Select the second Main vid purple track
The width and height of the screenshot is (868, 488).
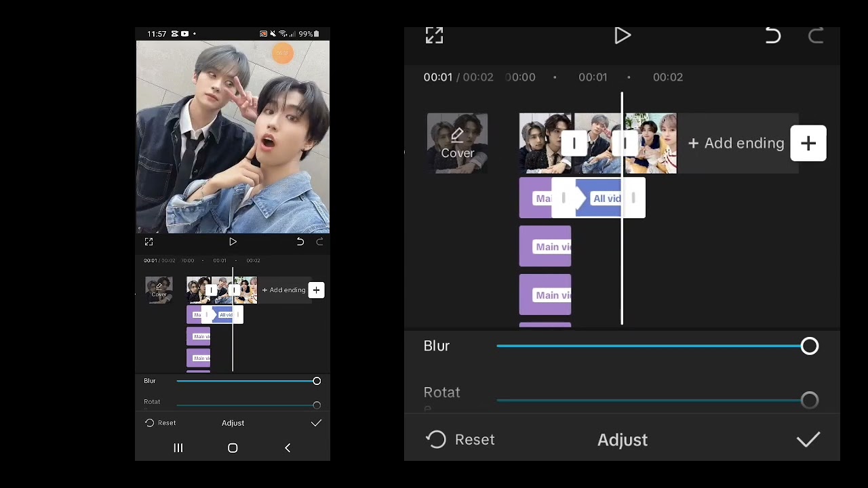pos(545,247)
